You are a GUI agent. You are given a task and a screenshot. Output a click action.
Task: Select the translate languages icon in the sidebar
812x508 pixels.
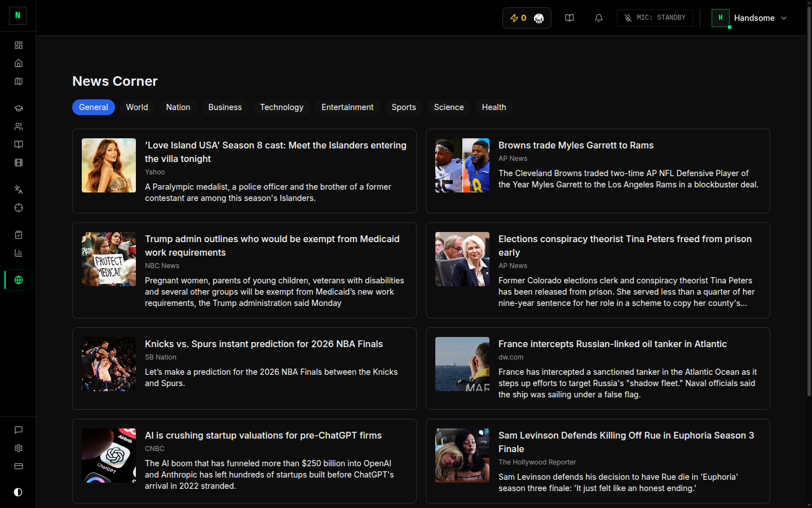click(19, 190)
